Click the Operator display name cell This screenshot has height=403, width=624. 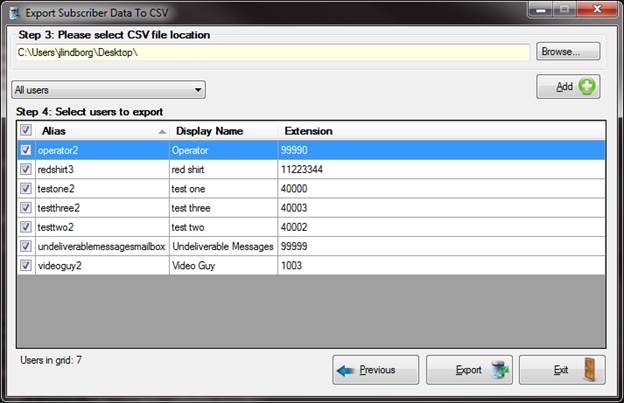pos(224,150)
